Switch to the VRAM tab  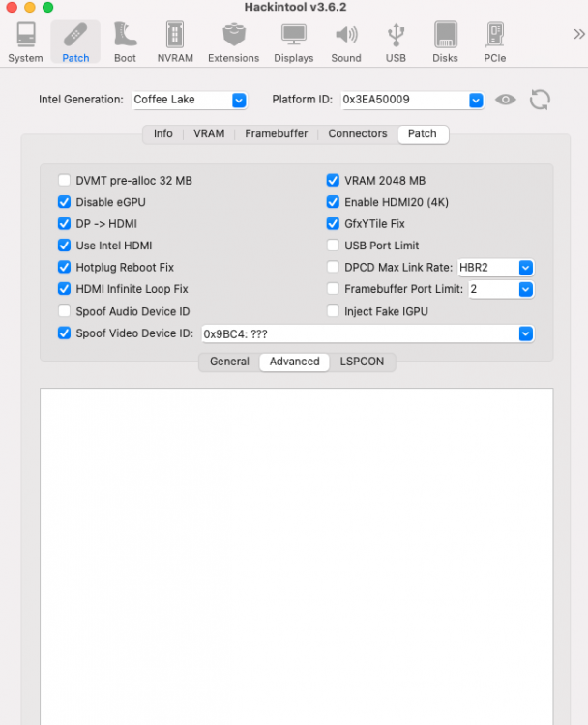[209, 133]
